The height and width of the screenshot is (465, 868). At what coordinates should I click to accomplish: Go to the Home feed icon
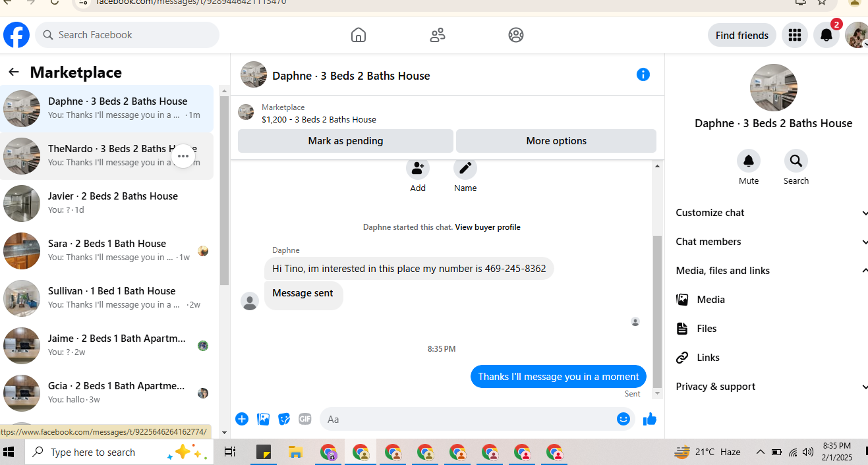tap(359, 35)
